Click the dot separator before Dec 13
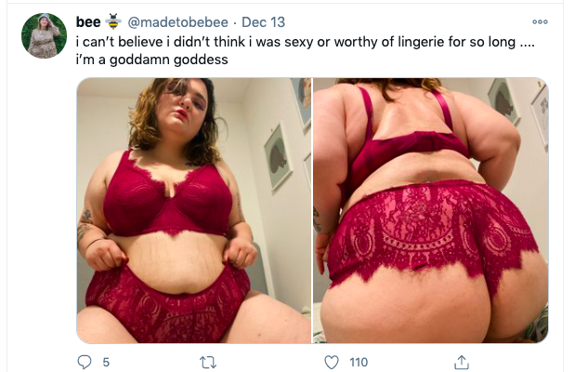Screen dimensions: 588x372 coord(235,22)
